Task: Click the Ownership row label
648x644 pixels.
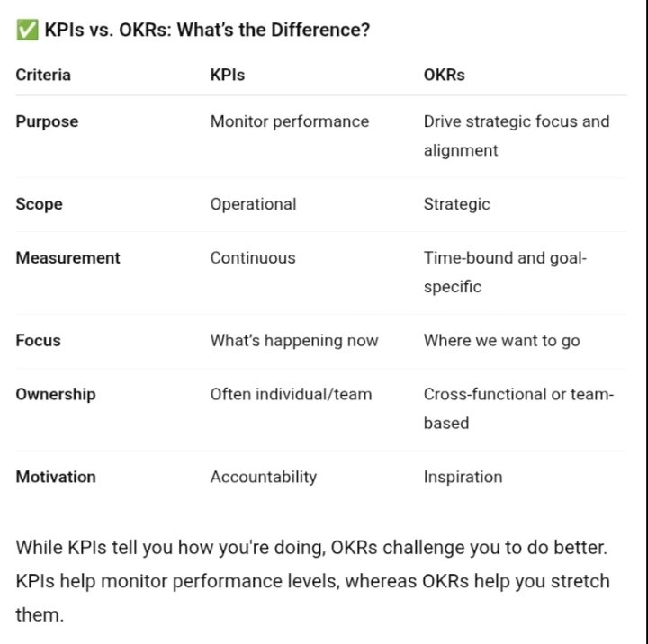Action: [x=56, y=394]
